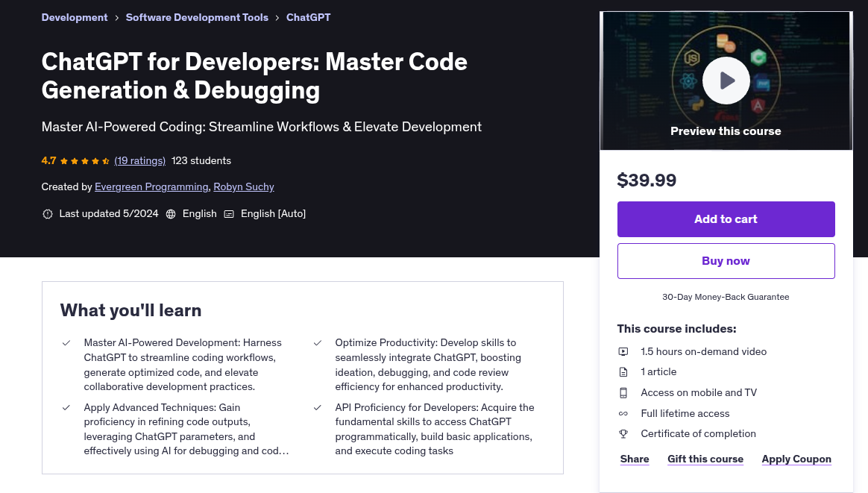Click the last updated clock icon
The height and width of the screenshot is (493, 868).
48,214
